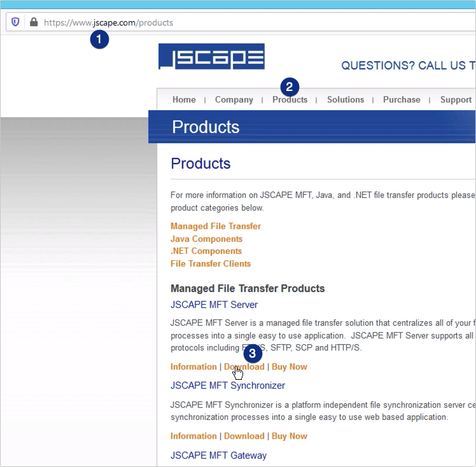Open the Java Components category link

click(206, 239)
